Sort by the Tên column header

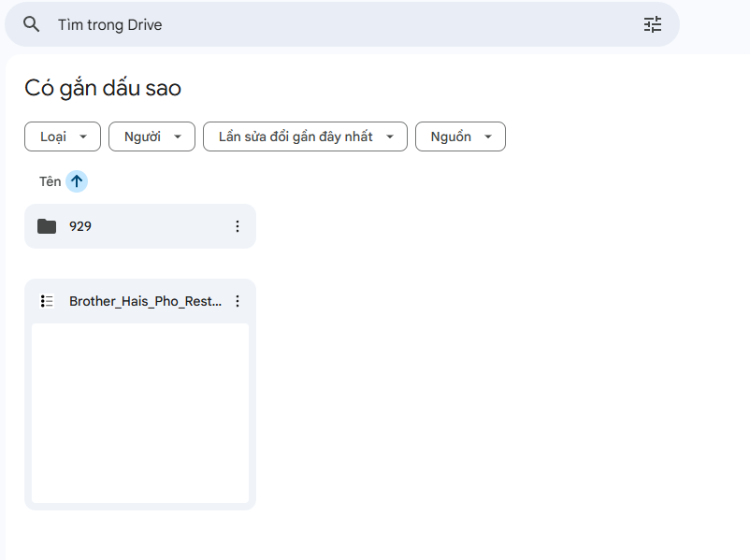(x=50, y=181)
